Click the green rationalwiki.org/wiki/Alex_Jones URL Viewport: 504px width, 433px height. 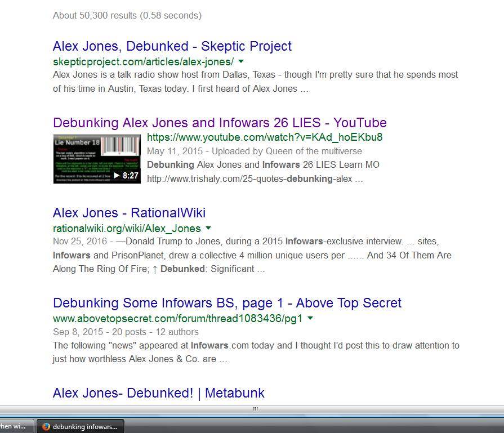pyautogui.click(x=127, y=228)
